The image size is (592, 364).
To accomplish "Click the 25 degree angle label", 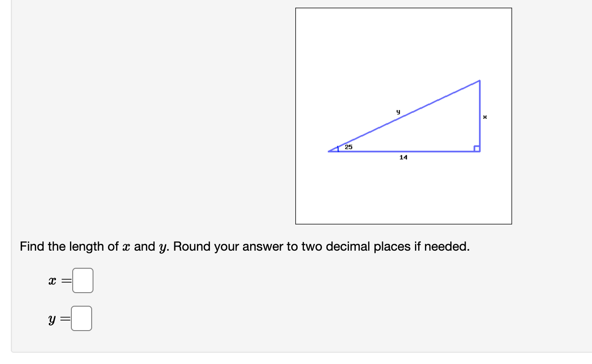I will (x=348, y=147).
